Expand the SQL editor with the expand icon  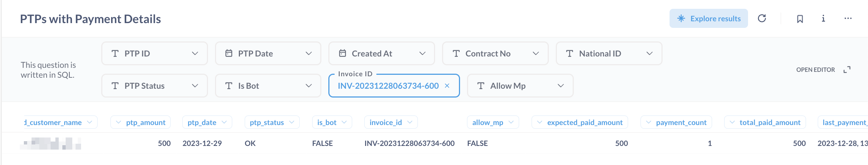click(847, 70)
